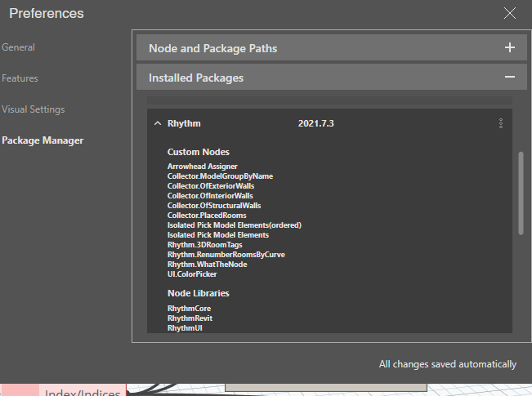Select Rhythm.3DRoomTags node
The image size is (532, 396).
[204, 245]
